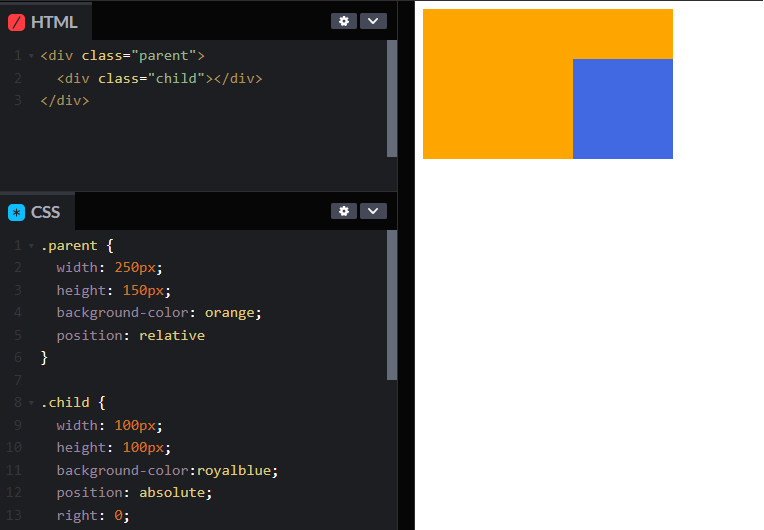
Task: Select the HTML panel tab title
Action: 54,22
